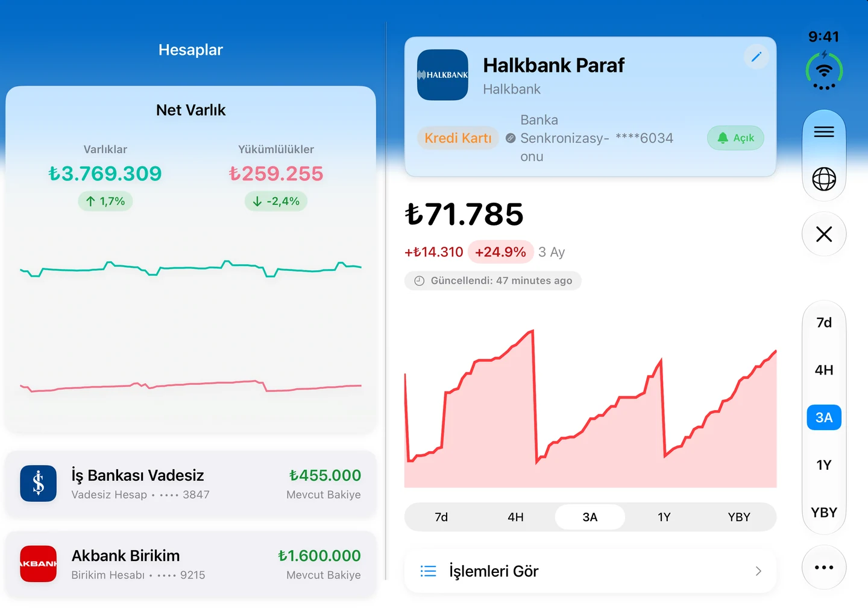Tap the Halkbank logo icon
The width and height of the screenshot is (868, 611).
[x=442, y=75]
